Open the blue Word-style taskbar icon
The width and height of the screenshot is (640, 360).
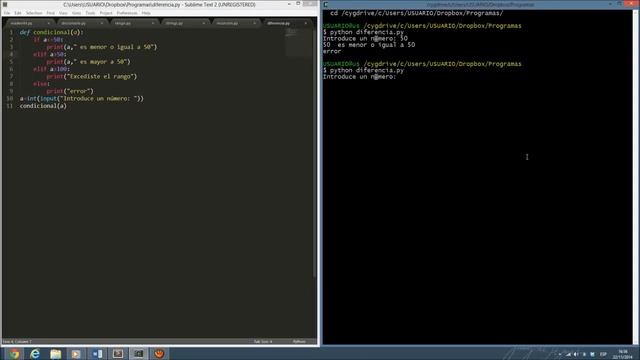pyautogui.click(x=97, y=353)
